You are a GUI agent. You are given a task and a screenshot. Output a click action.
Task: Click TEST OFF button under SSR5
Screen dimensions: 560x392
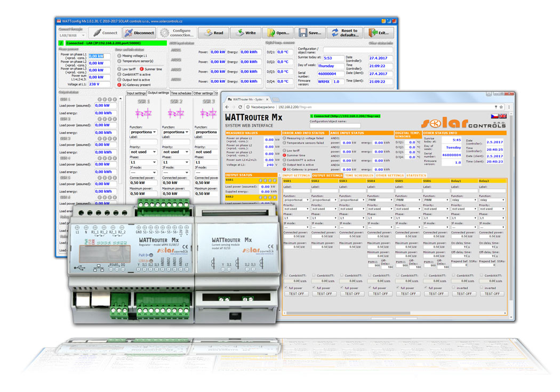point(408,293)
